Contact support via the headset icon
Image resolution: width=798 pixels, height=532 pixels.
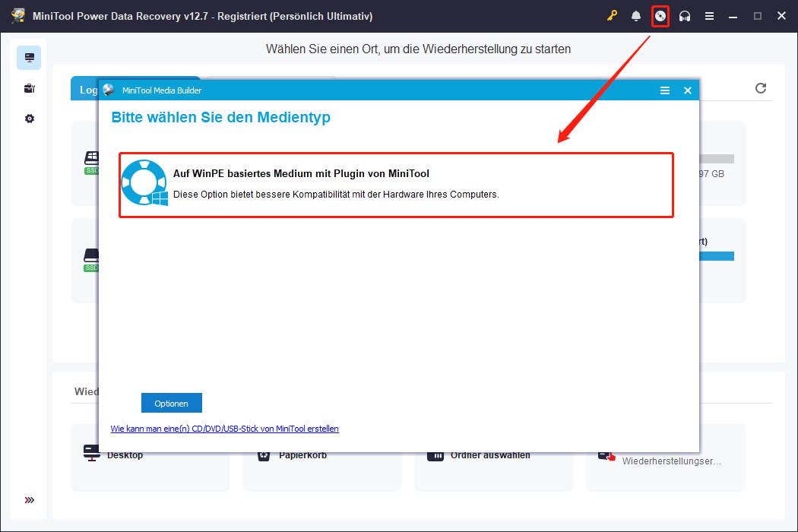[x=685, y=15]
